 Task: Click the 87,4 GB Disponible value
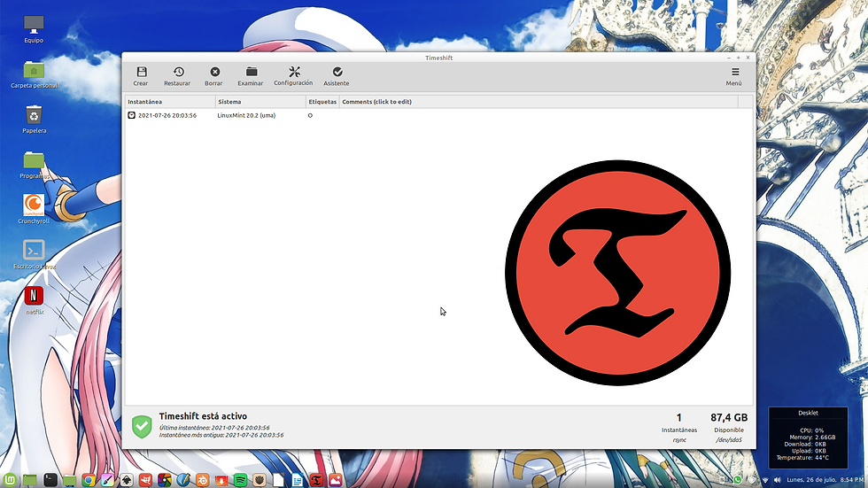(729, 418)
